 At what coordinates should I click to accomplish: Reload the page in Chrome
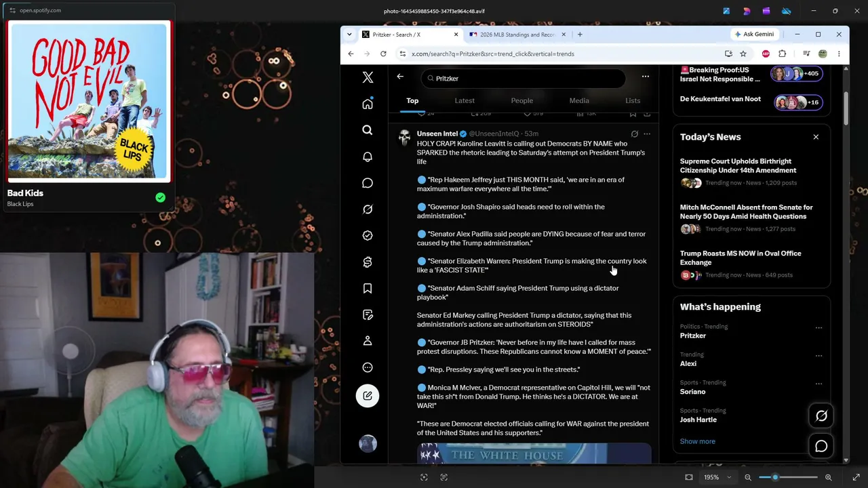click(383, 54)
